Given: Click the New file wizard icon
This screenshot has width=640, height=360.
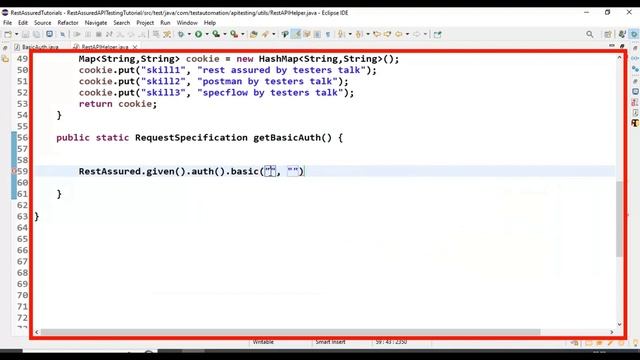Looking at the screenshot, I should 8,34.
